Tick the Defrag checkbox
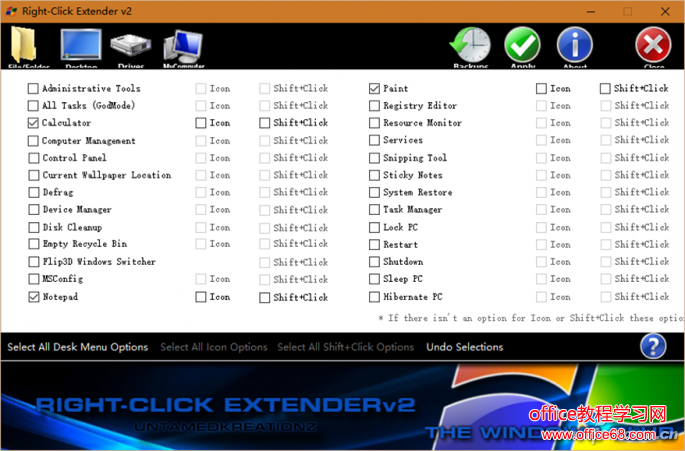This screenshot has height=451, width=685. tap(34, 192)
